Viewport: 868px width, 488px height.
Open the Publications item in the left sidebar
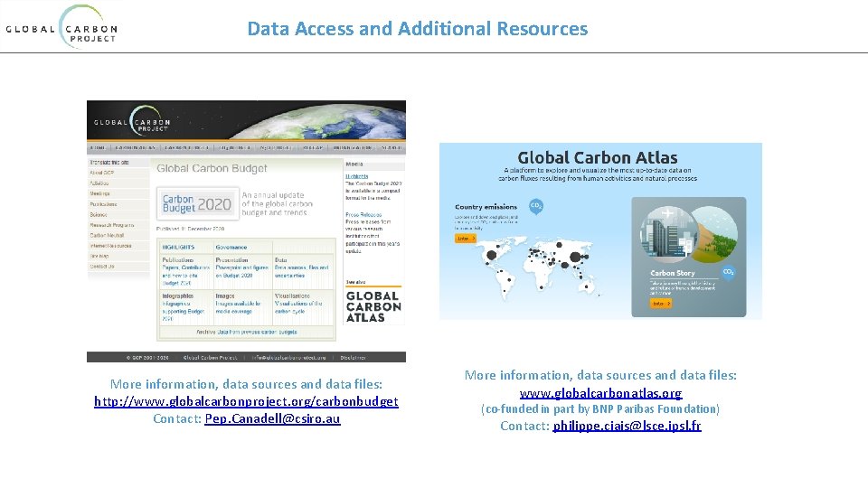click(x=103, y=204)
